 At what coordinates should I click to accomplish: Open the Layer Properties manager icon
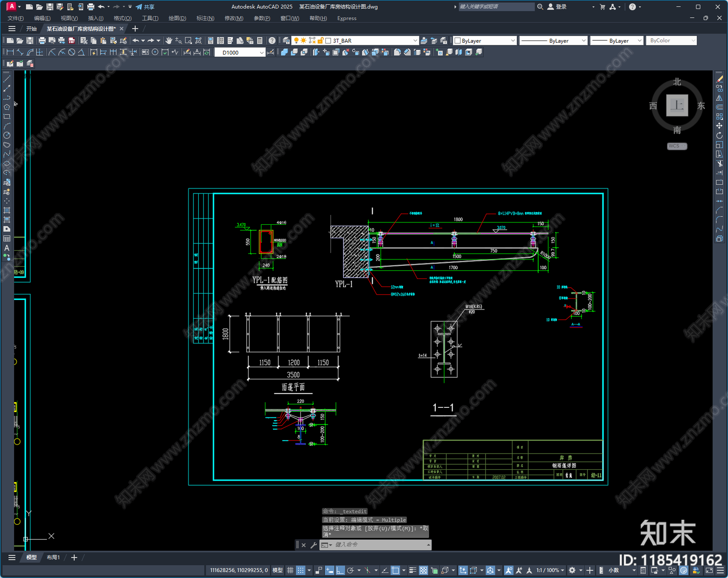point(286,41)
